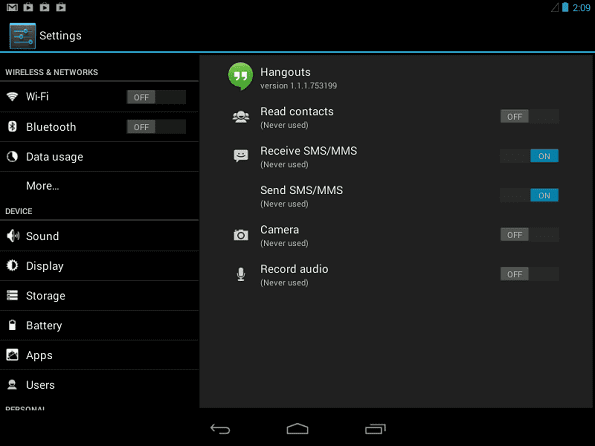Tap the DEVICE section header
595x446 pixels.
(19, 211)
